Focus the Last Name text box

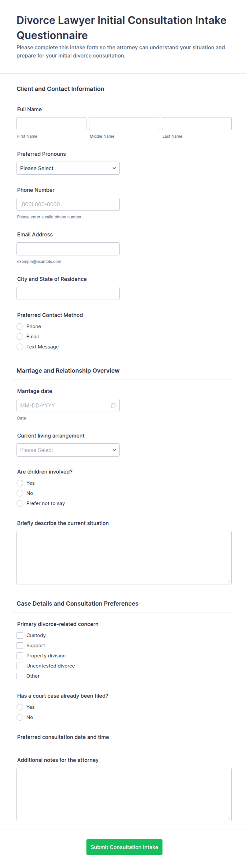197,124
